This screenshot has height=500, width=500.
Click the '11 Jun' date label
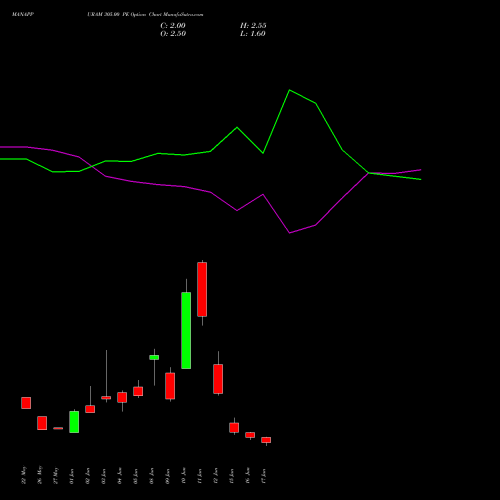[199, 476]
